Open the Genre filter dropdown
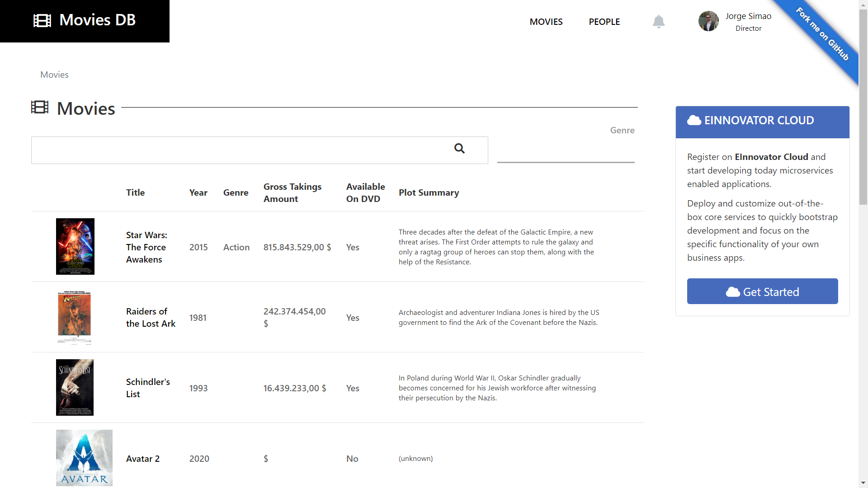 coord(566,150)
